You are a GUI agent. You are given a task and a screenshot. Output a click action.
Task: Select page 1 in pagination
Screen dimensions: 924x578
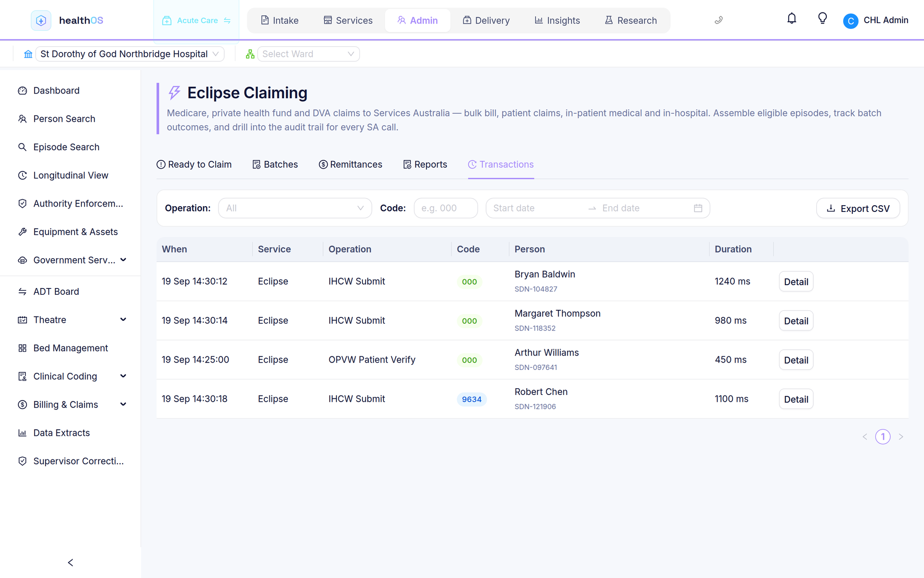click(883, 437)
